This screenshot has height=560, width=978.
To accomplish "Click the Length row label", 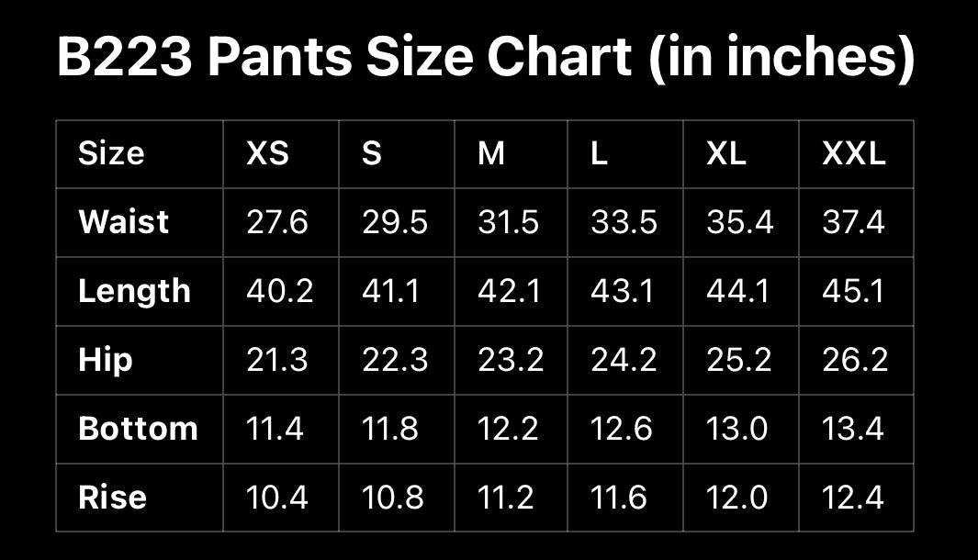I will tap(134, 291).
